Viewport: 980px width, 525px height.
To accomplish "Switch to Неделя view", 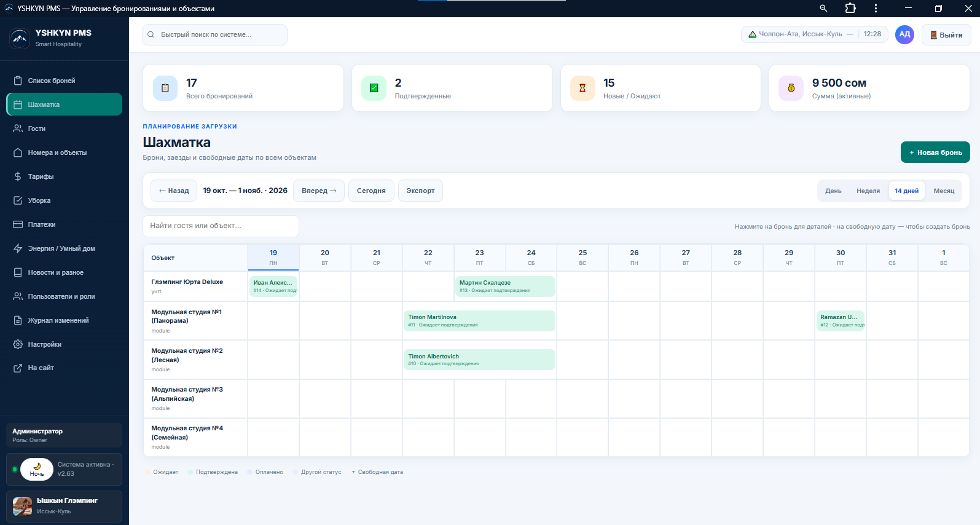I will tap(868, 191).
